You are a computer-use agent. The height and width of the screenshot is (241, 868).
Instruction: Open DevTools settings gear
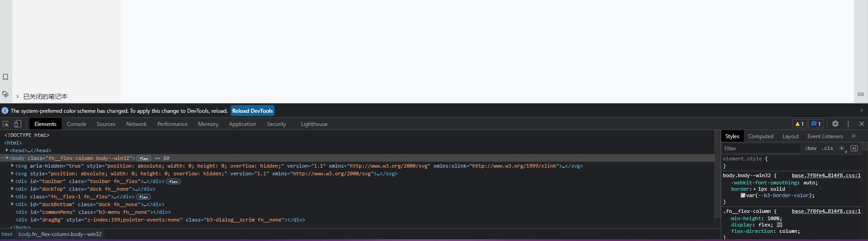835,124
